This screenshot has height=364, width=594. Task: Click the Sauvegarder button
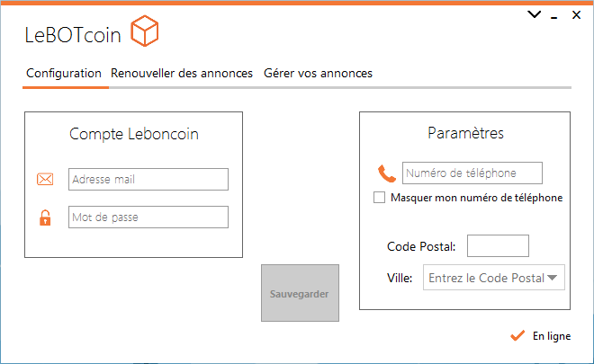tap(300, 293)
